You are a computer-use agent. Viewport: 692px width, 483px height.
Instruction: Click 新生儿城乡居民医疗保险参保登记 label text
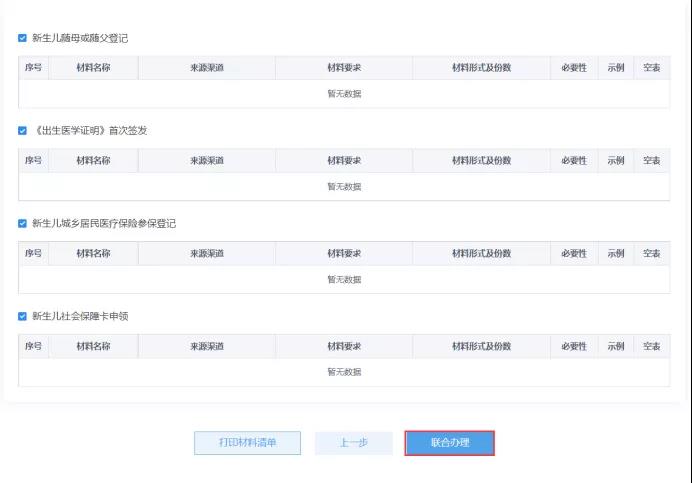click(104, 223)
